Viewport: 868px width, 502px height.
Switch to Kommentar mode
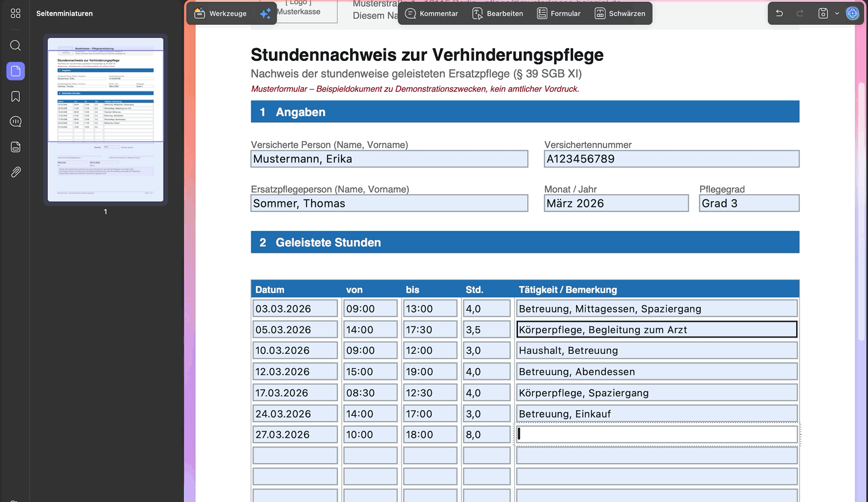[432, 13]
